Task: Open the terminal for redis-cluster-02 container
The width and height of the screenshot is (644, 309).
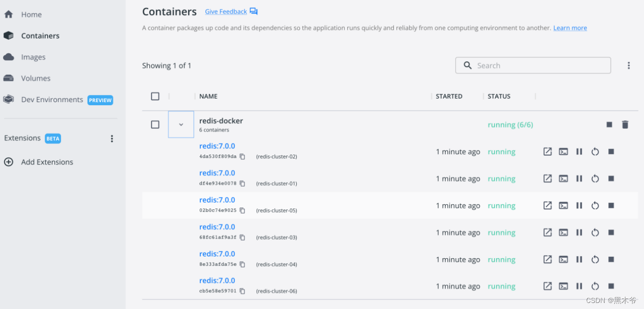Action: pyautogui.click(x=563, y=151)
